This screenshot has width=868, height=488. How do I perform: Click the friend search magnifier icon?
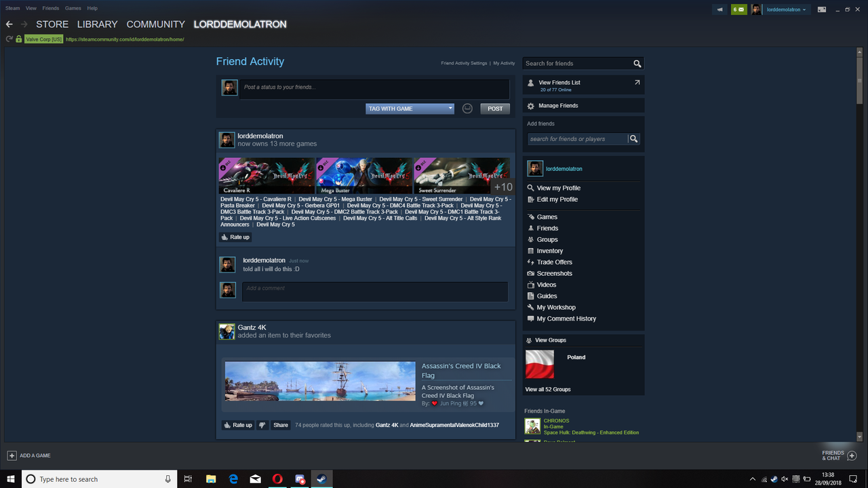tap(637, 64)
